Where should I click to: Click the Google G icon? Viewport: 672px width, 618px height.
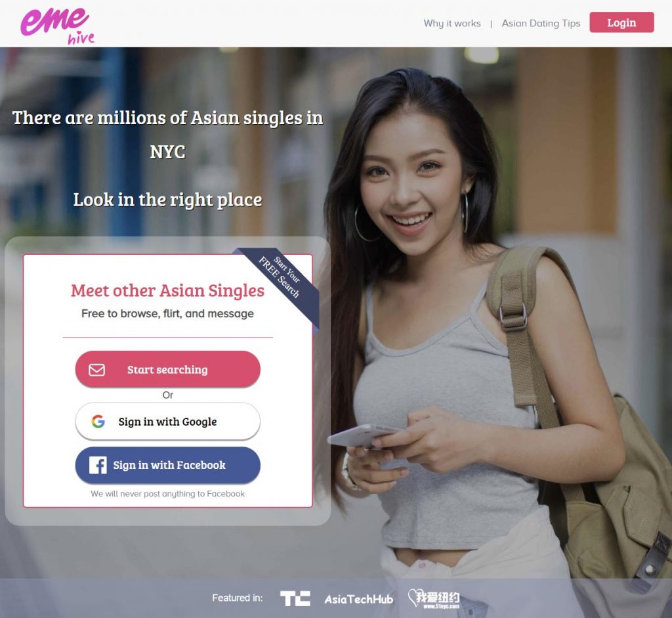point(98,422)
